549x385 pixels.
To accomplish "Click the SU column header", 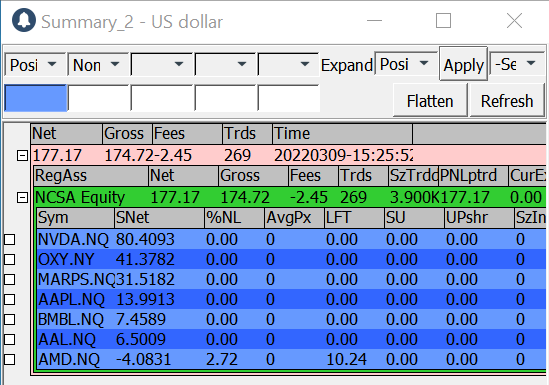I will (x=414, y=218).
